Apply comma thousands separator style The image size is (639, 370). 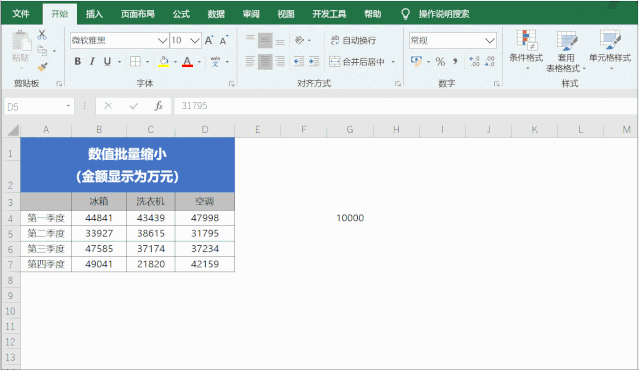click(x=455, y=62)
